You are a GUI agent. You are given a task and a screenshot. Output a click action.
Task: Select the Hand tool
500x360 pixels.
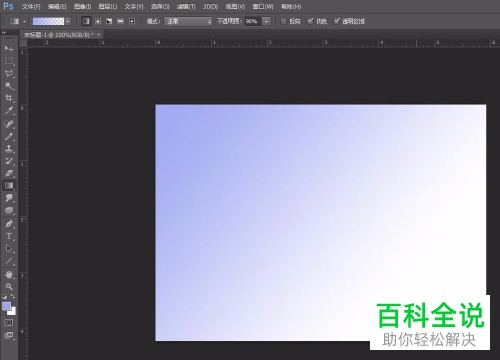click(x=9, y=275)
